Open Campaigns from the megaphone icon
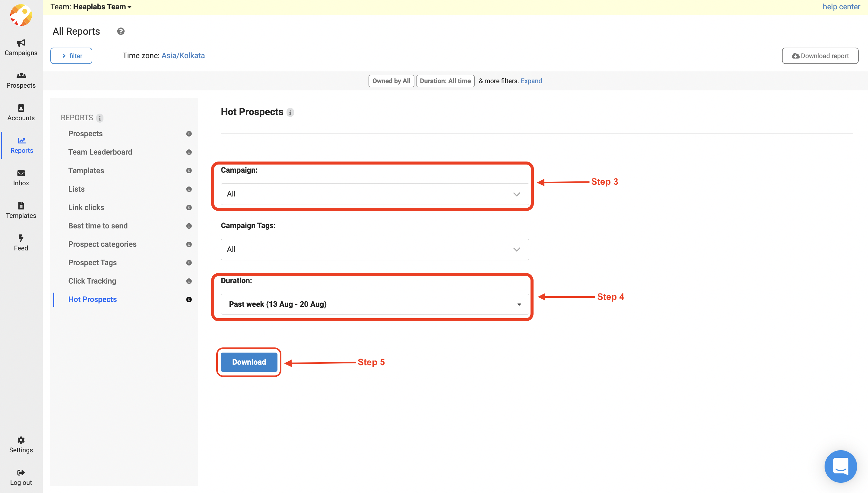868x493 pixels. [x=21, y=43]
